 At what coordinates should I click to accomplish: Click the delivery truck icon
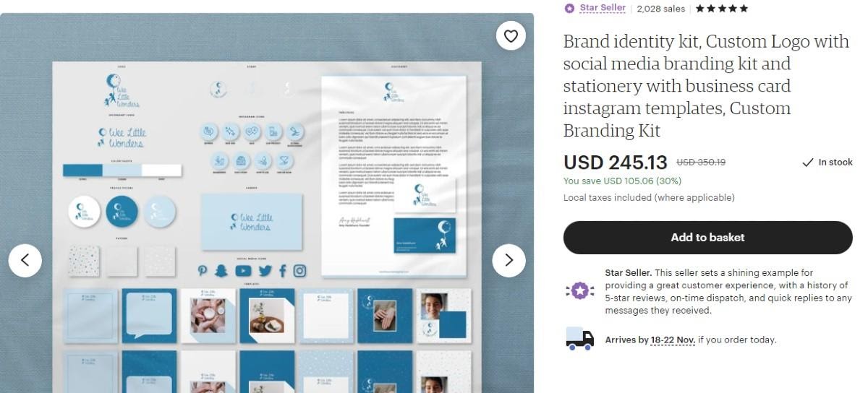pos(579,339)
